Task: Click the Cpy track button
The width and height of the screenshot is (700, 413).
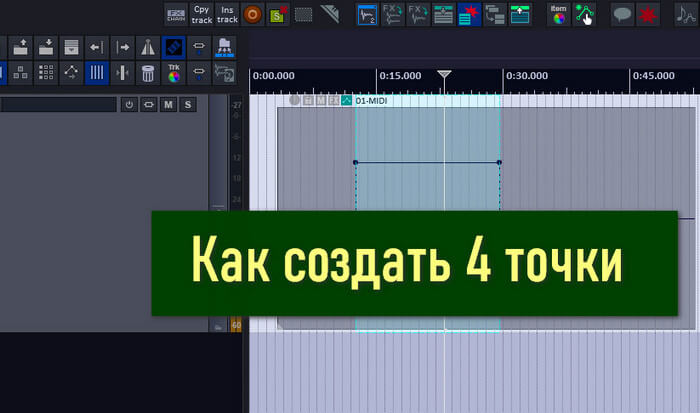Action: pyautogui.click(x=202, y=15)
